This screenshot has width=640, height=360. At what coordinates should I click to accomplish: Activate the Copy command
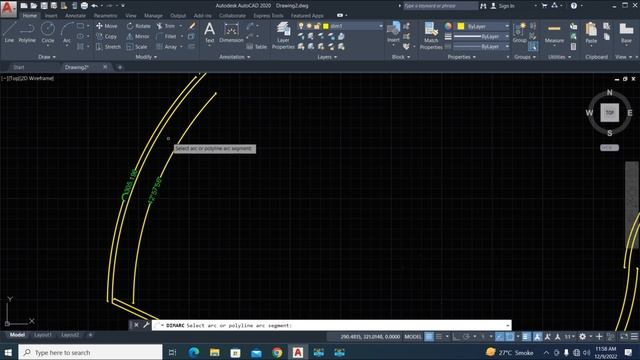point(107,36)
